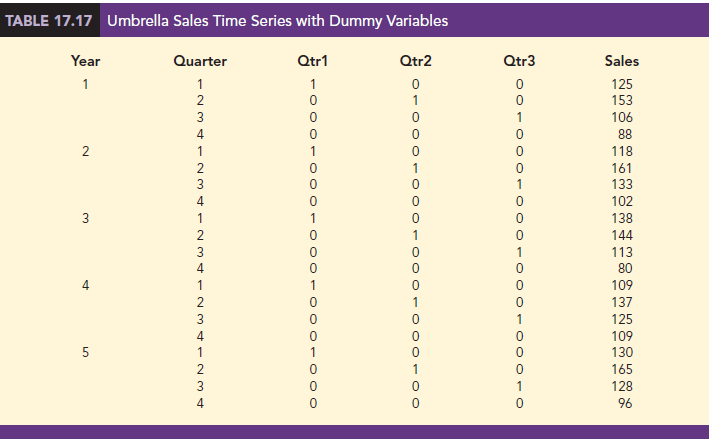This screenshot has width=709, height=439.
Task: Select the Sales value 80
Action: [626, 268]
